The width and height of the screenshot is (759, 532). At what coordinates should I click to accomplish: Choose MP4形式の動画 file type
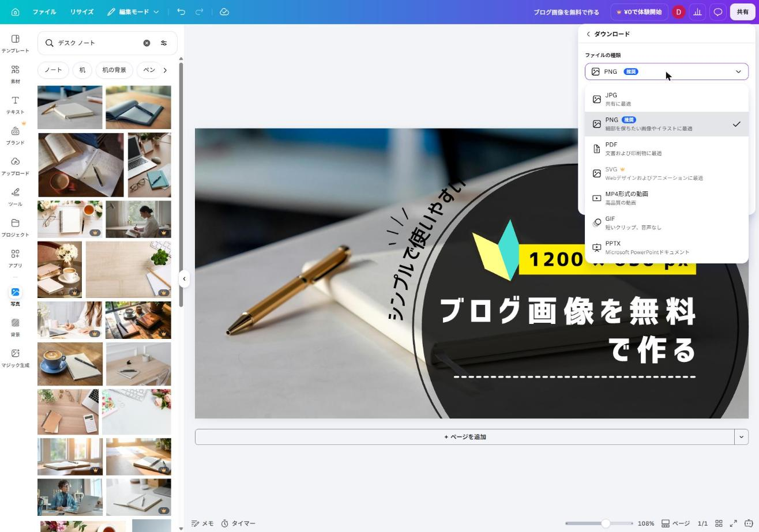tap(666, 198)
